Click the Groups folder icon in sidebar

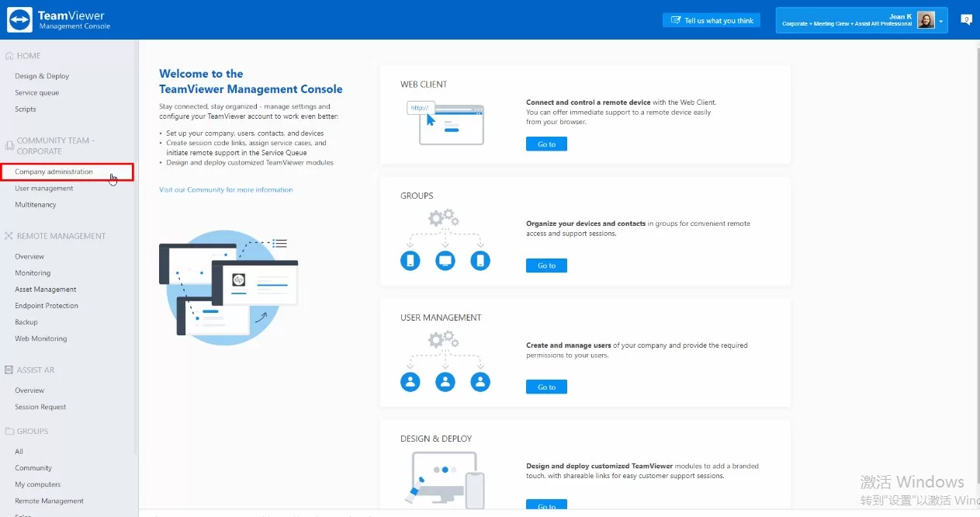click(x=9, y=432)
